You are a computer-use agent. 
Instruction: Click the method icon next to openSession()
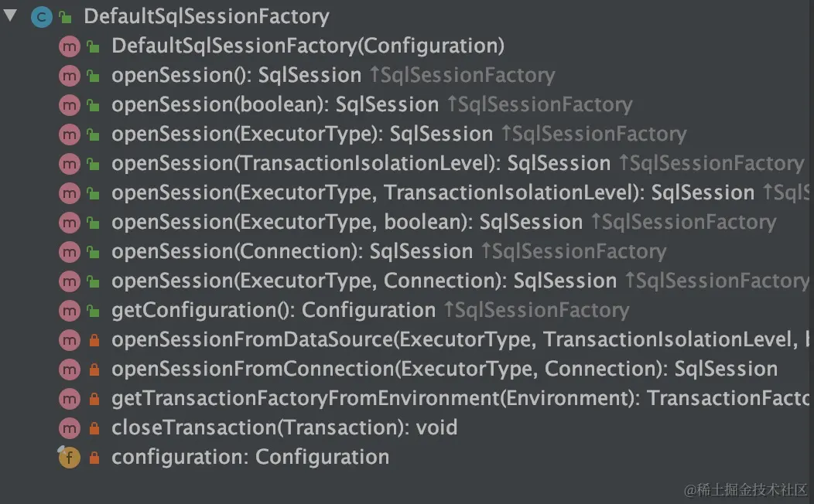70,76
